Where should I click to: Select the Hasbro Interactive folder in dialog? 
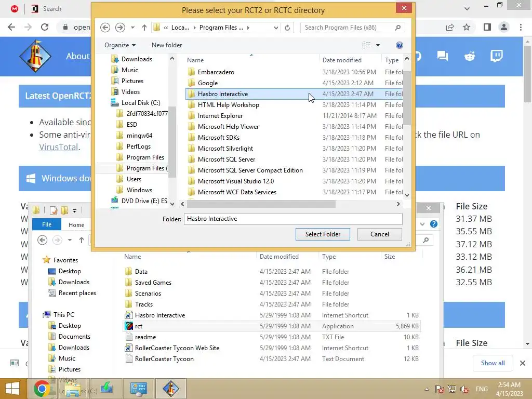294,94
